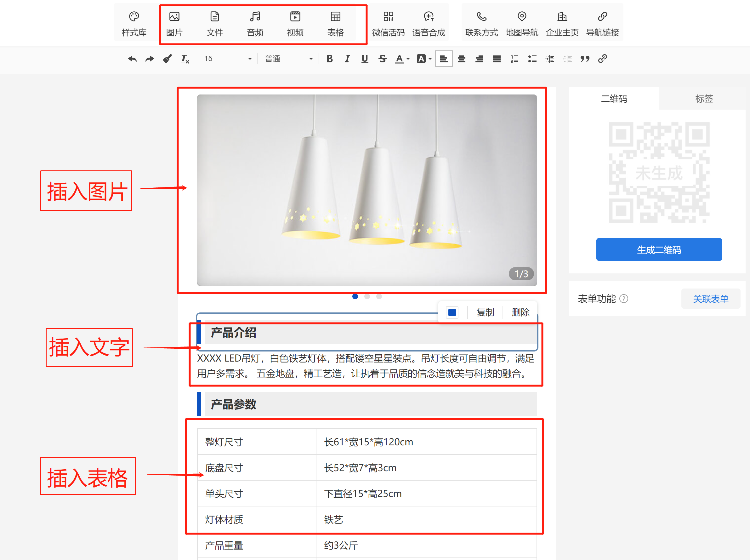Viewport: 750px width, 560px height.
Task: Insert a video via 视频 icon
Action: coord(295,23)
